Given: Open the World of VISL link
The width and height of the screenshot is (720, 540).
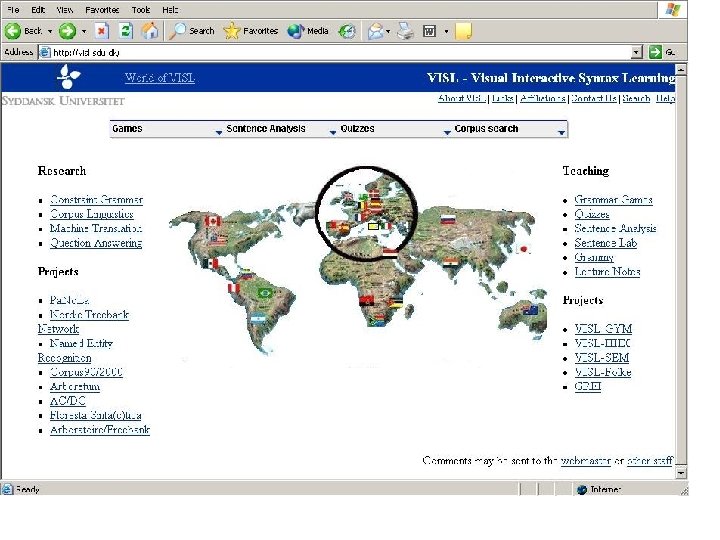Looking at the screenshot, I should click(160, 78).
